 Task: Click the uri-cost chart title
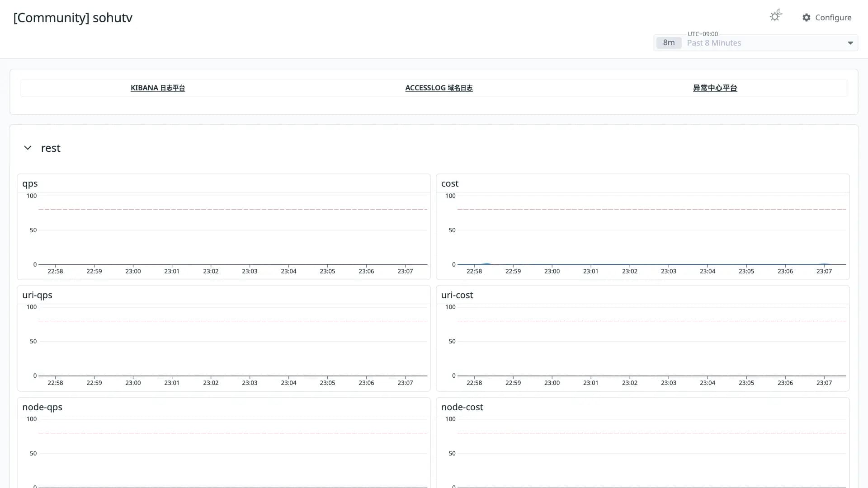[457, 295]
